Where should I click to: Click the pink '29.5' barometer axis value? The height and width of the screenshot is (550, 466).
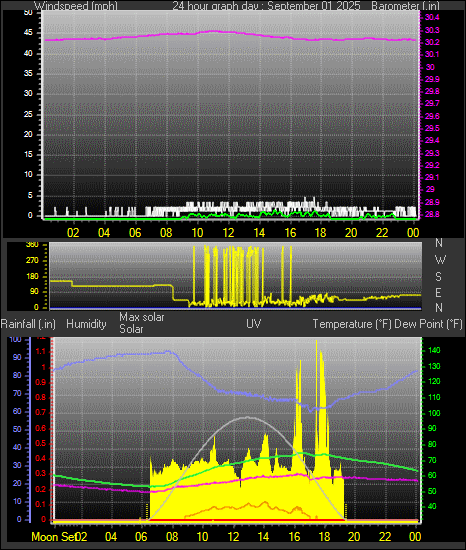point(432,128)
